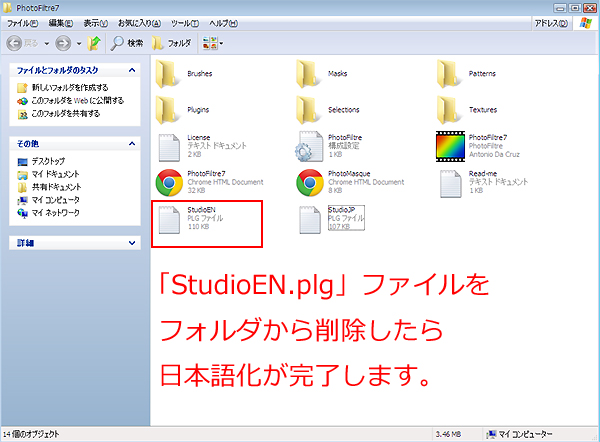Collapse the その他 panel

pos(132,144)
